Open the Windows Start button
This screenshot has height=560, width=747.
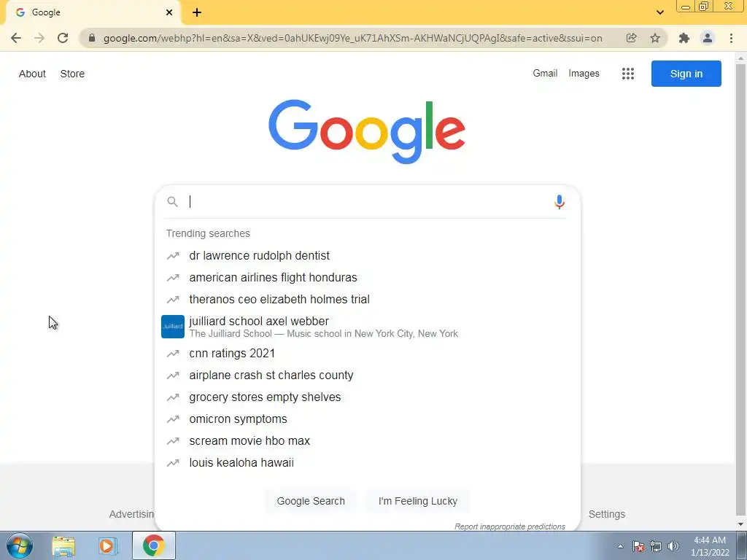pyautogui.click(x=20, y=545)
